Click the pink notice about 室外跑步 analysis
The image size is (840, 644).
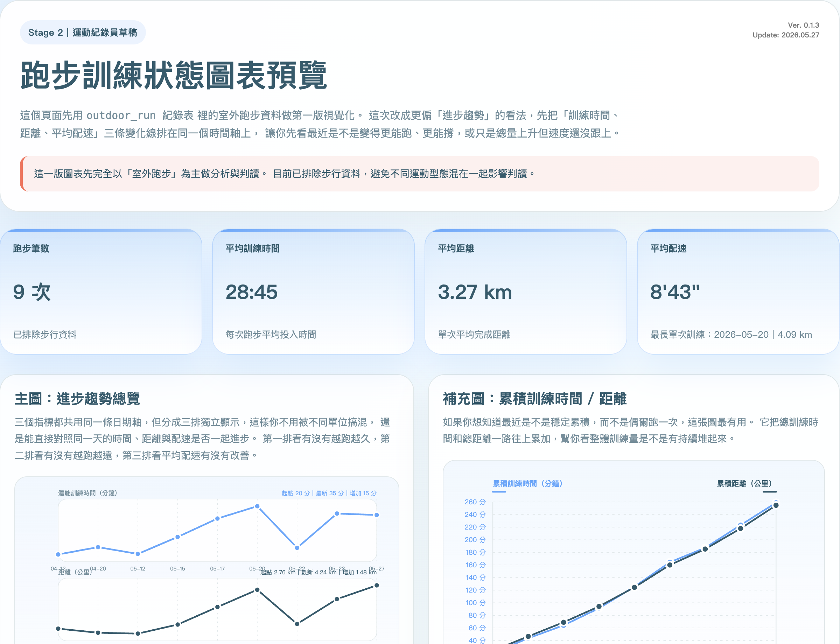click(x=419, y=174)
